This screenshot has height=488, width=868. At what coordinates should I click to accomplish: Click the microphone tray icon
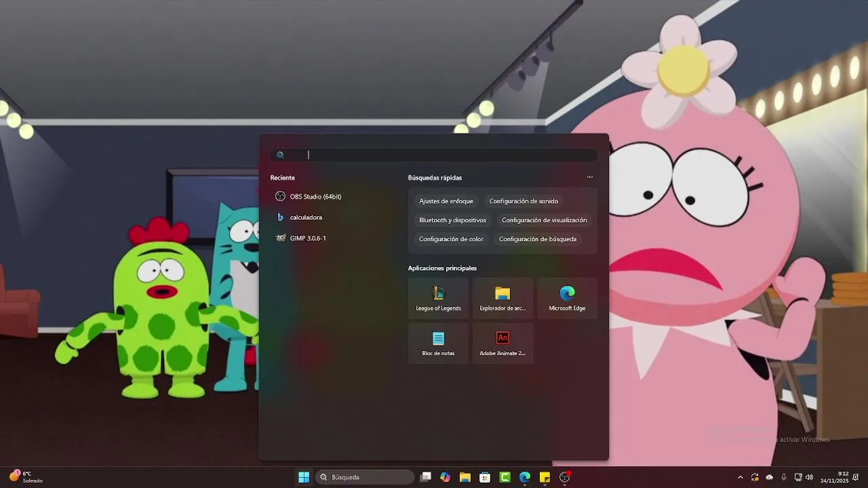pos(784,477)
